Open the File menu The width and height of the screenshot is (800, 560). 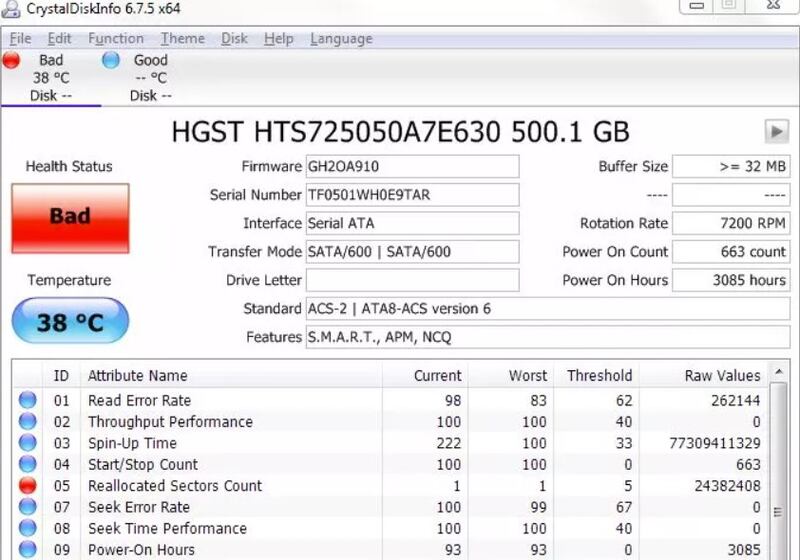[x=20, y=38]
